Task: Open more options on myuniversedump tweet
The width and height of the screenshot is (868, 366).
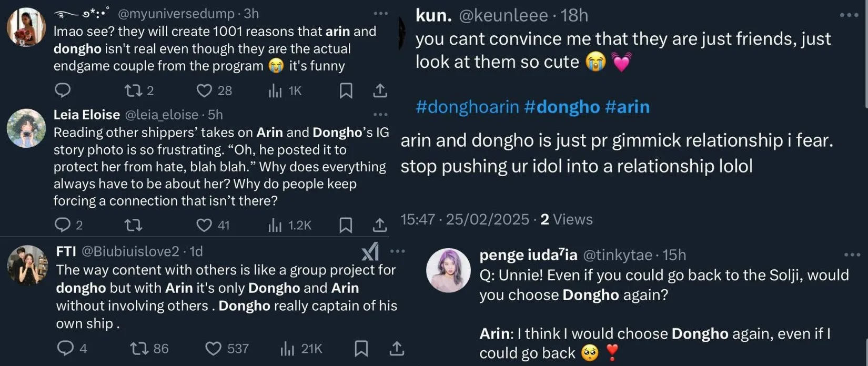Action: (x=380, y=14)
